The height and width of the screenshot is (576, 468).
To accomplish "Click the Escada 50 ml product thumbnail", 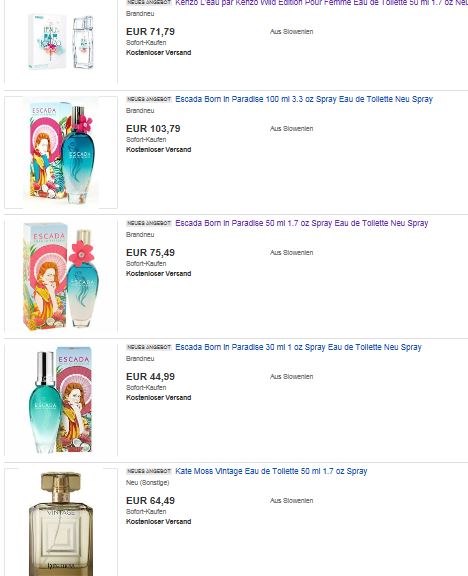I will pos(61,276).
